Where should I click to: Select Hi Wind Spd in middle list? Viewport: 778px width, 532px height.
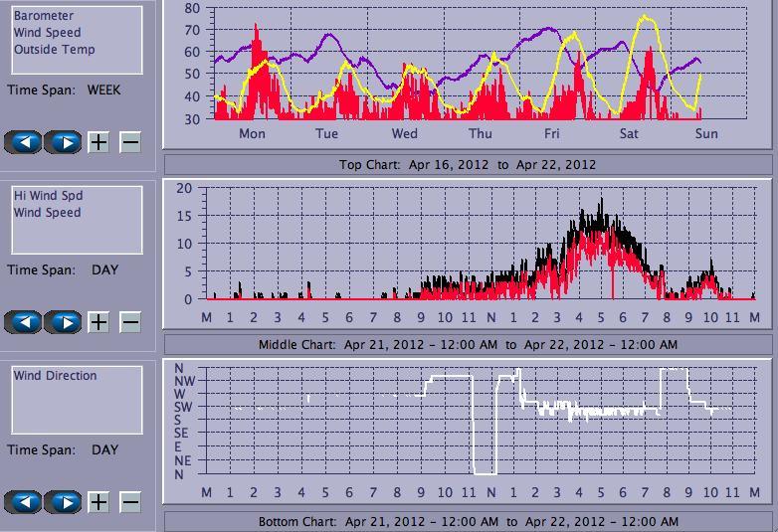pos(48,196)
